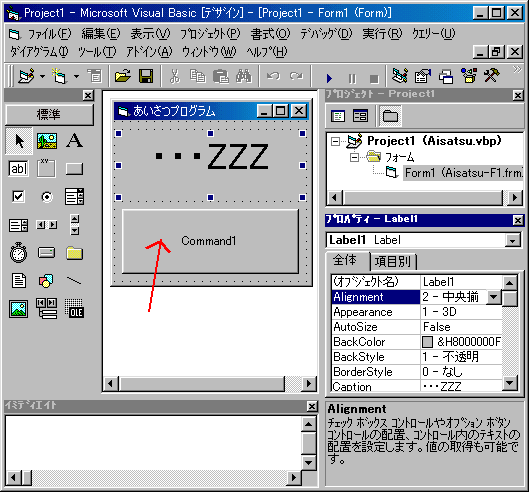Viewport: 529px width, 492px height.
Task: Pick the TextBox control tool
Action: point(19,169)
